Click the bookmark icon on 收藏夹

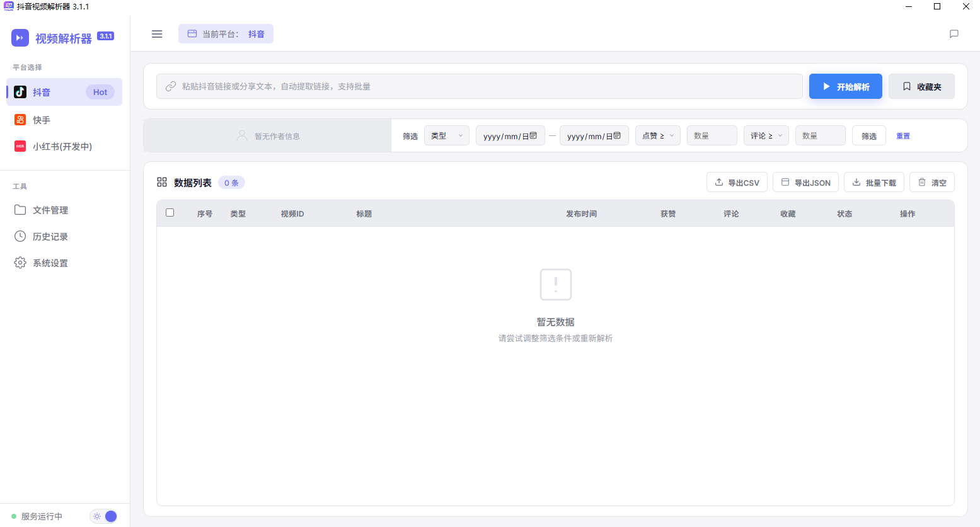coord(907,86)
